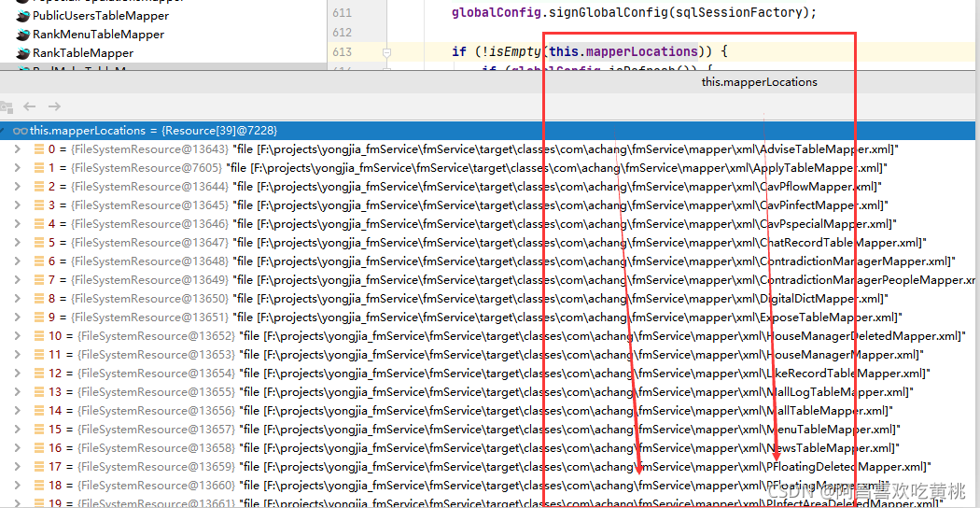The height and width of the screenshot is (508, 980).
Task: Select PublicUsersTableMapper in the project tree
Action: click(100, 16)
